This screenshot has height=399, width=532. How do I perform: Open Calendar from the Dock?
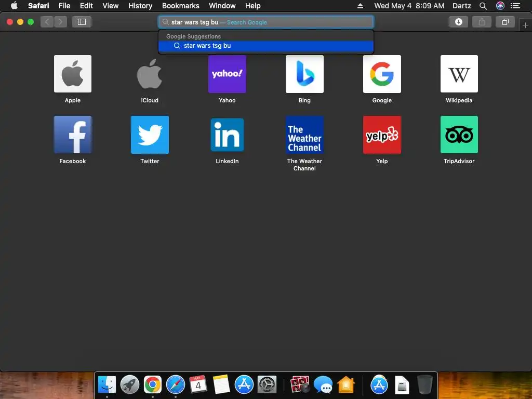[198, 385]
